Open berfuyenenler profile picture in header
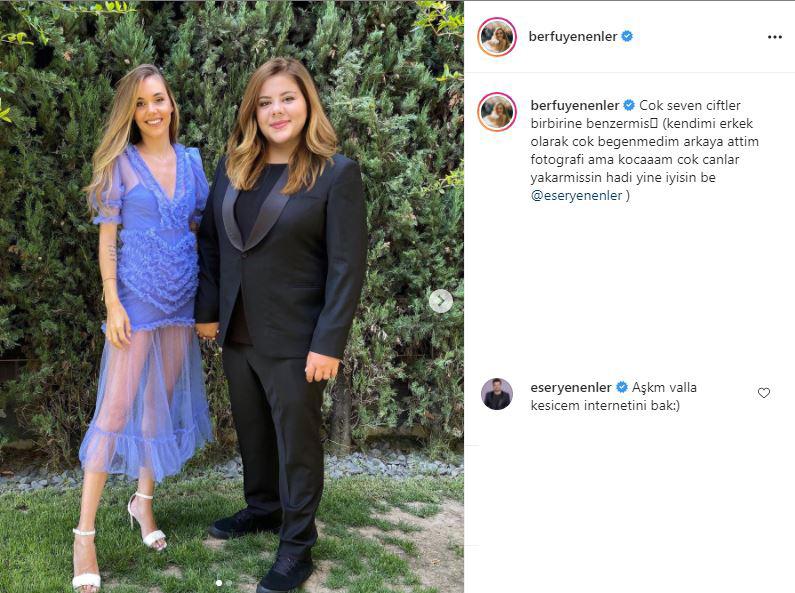 point(497,36)
